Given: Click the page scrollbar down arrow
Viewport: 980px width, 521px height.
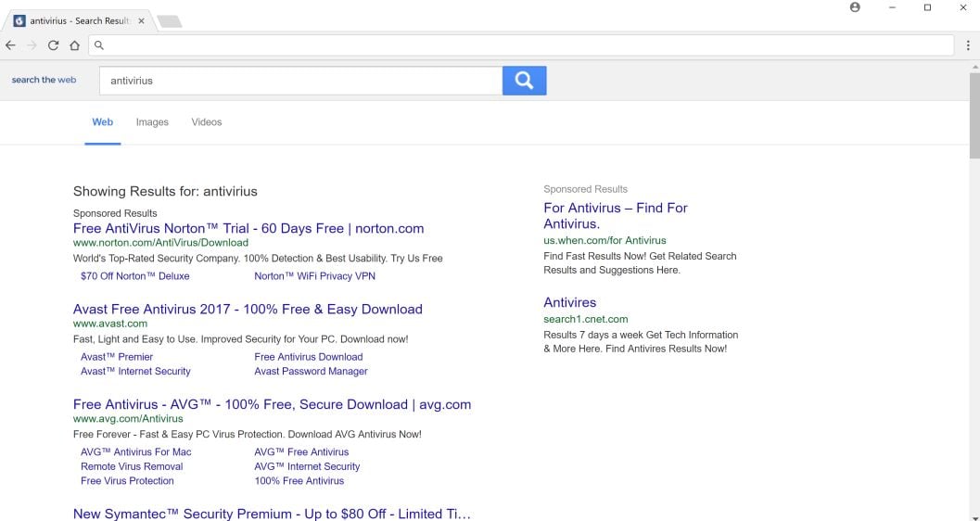Looking at the screenshot, I should coord(974,515).
